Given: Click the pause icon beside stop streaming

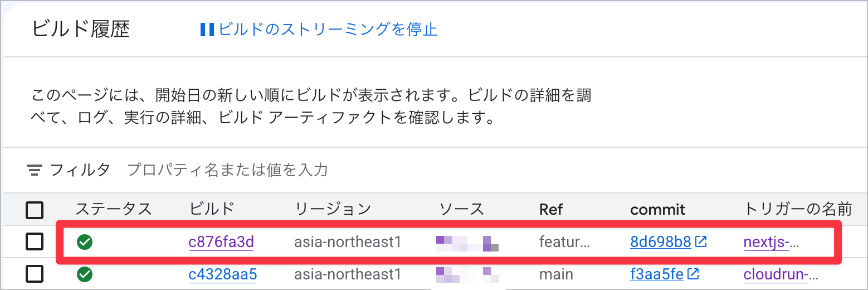Looking at the screenshot, I should point(207,30).
